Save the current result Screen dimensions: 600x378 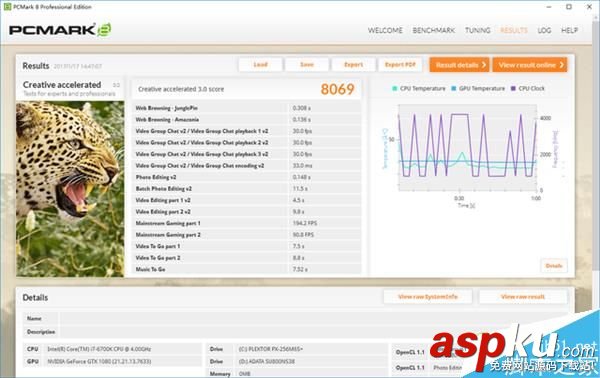[307, 65]
